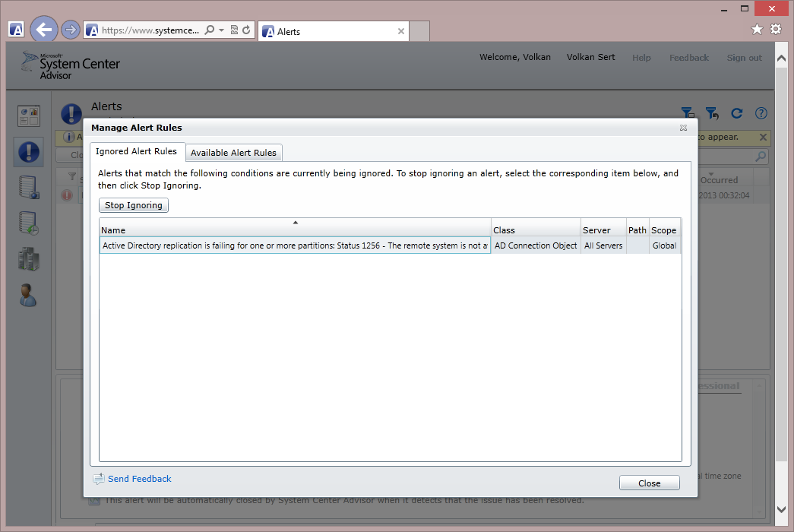Select the Active Directory replication rule row

pyautogui.click(x=390, y=245)
